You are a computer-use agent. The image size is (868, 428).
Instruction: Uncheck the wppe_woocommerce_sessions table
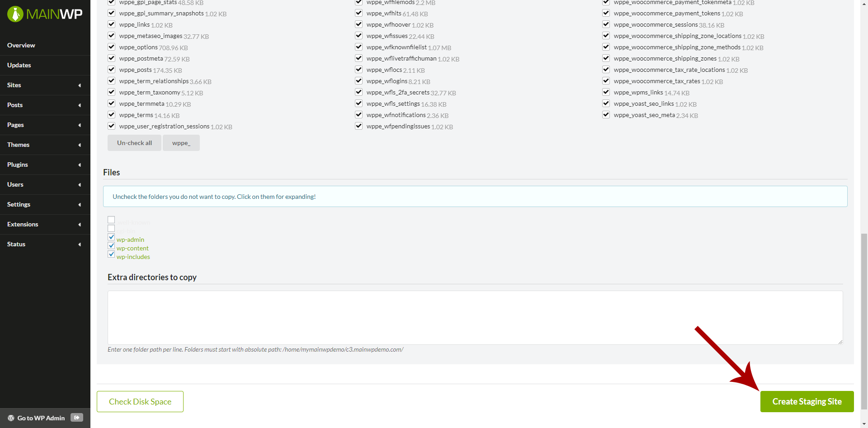point(606,24)
